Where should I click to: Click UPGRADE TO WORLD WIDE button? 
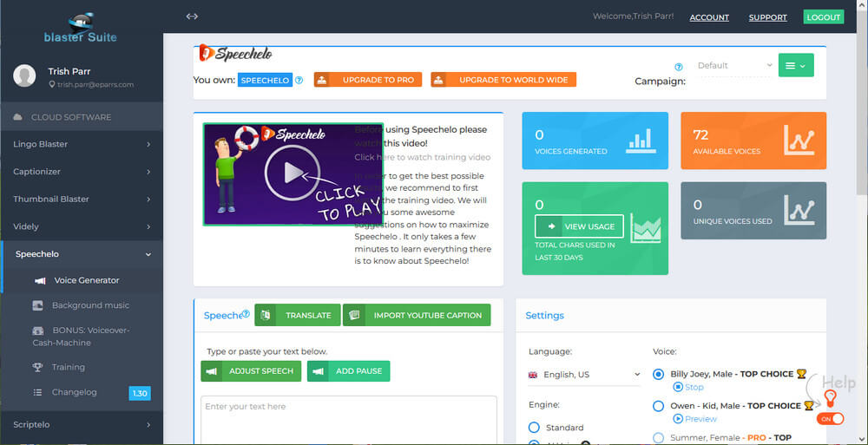(x=503, y=80)
